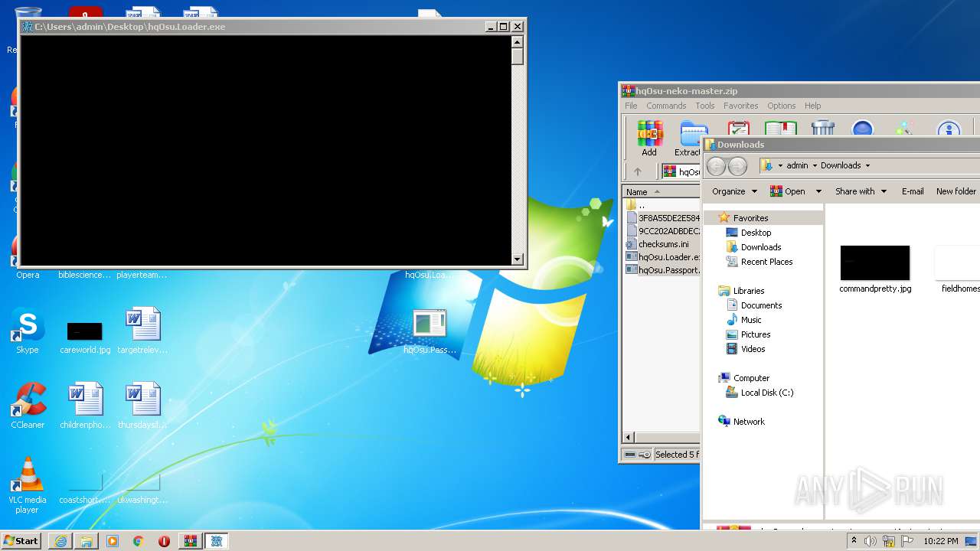
Task: Open Windows Media Player from taskbar
Action: 113,541
